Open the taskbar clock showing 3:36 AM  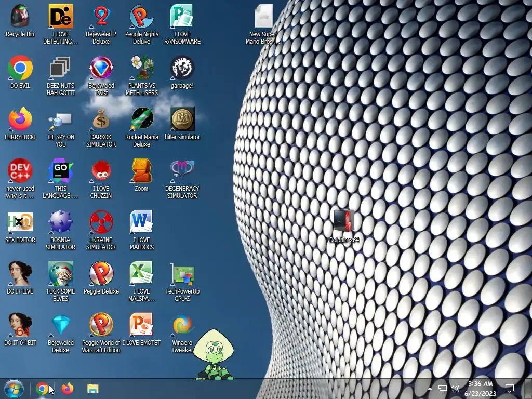pyautogui.click(x=480, y=389)
